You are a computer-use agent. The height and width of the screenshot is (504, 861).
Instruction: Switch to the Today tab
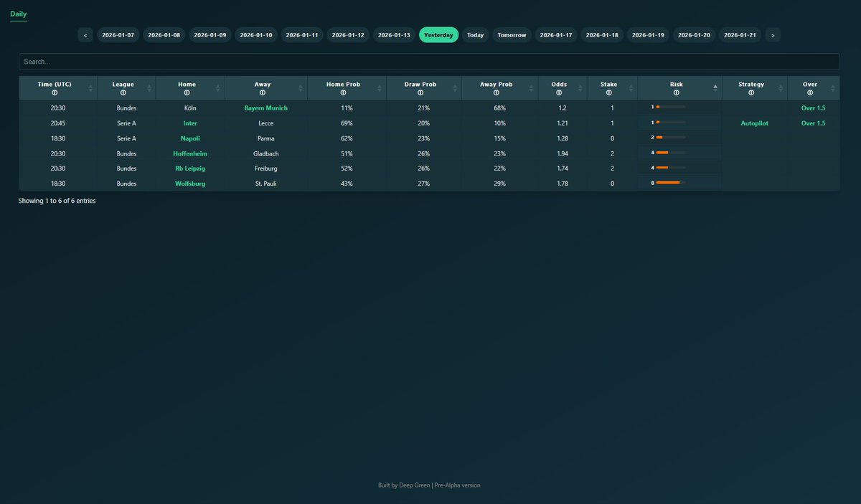point(475,34)
